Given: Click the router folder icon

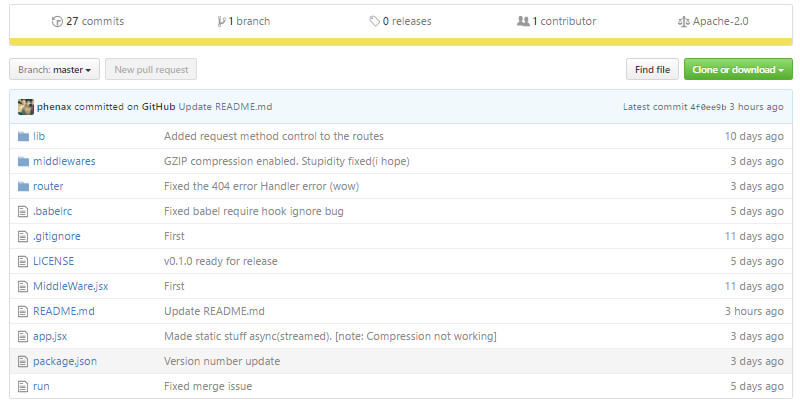Looking at the screenshot, I should pyautogui.click(x=23, y=186).
